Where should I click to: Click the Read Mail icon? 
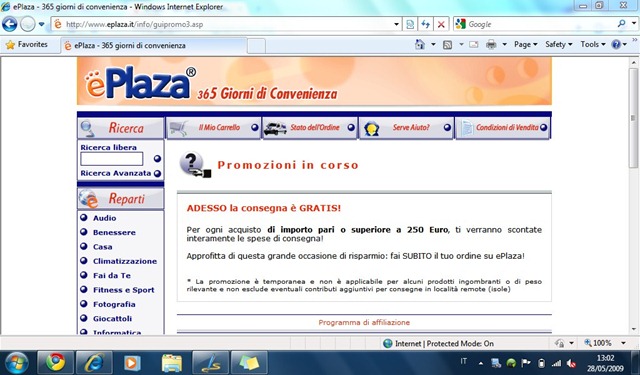tap(473, 44)
